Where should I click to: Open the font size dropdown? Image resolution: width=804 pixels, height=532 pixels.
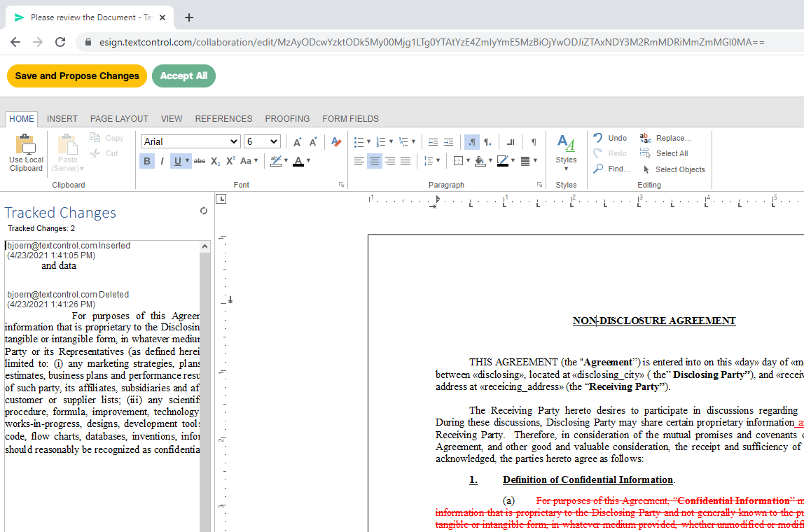[262, 141]
